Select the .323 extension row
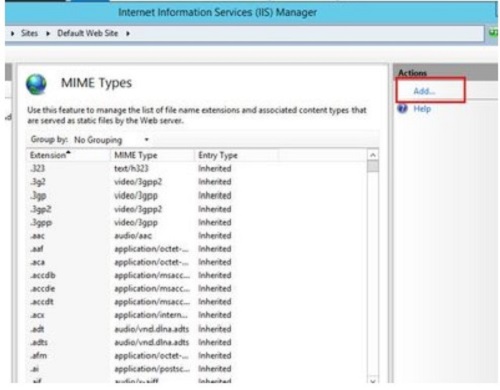This screenshot has height=390, width=500. pos(197,168)
